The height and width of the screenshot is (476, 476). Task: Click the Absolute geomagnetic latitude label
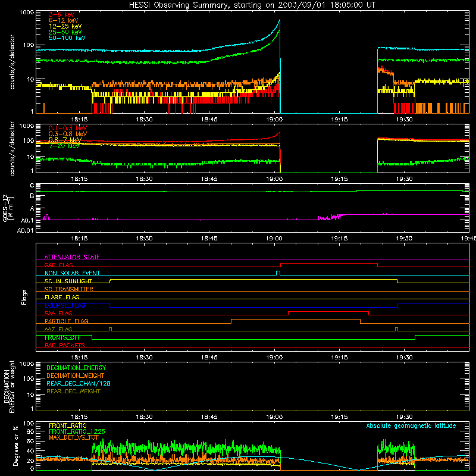(411, 425)
